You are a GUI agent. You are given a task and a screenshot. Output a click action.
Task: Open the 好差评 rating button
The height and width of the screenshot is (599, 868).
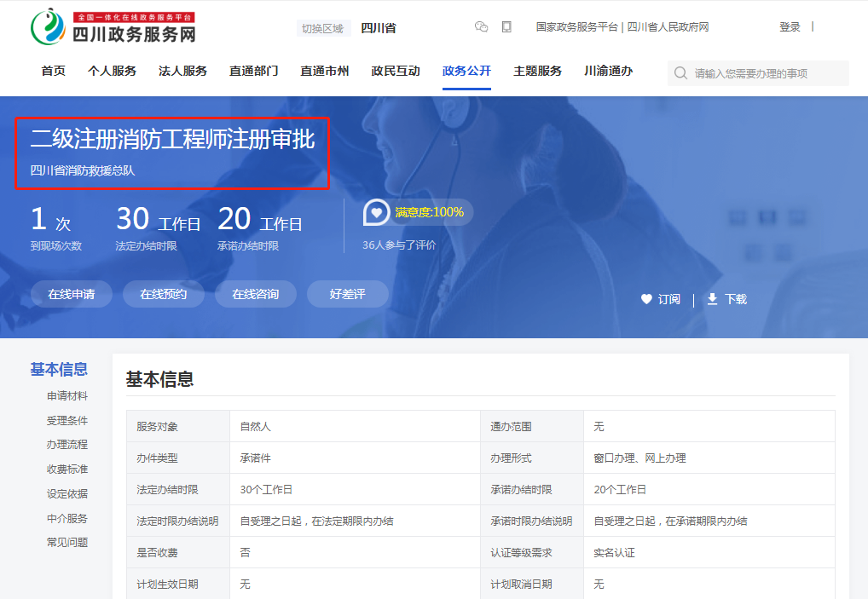pyautogui.click(x=347, y=294)
